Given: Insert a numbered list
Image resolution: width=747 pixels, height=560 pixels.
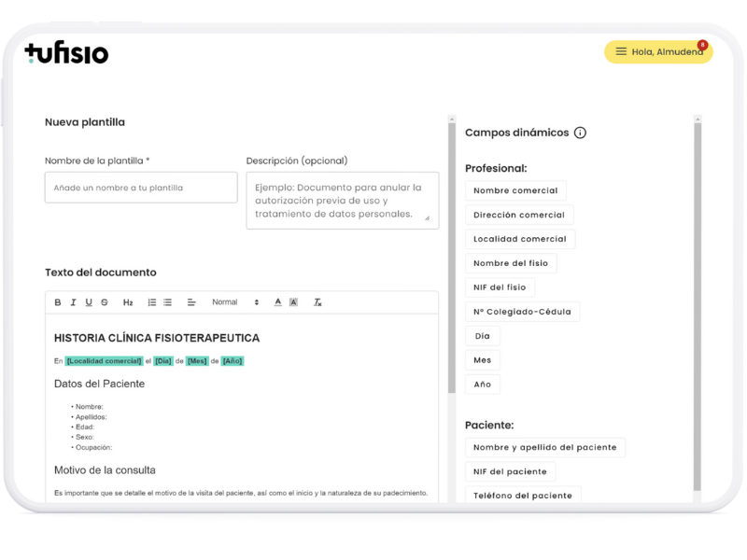Looking at the screenshot, I should pos(152,302).
